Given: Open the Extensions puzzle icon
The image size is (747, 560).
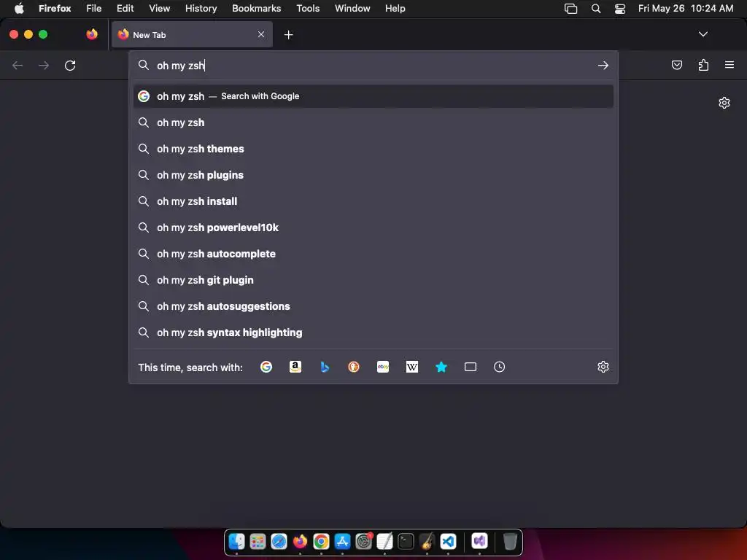Looking at the screenshot, I should click(703, 65).
